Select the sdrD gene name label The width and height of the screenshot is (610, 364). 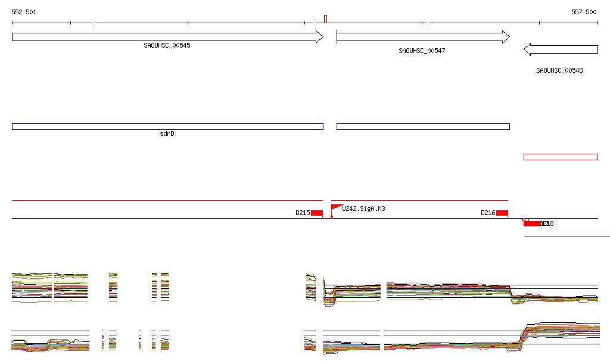167,134
